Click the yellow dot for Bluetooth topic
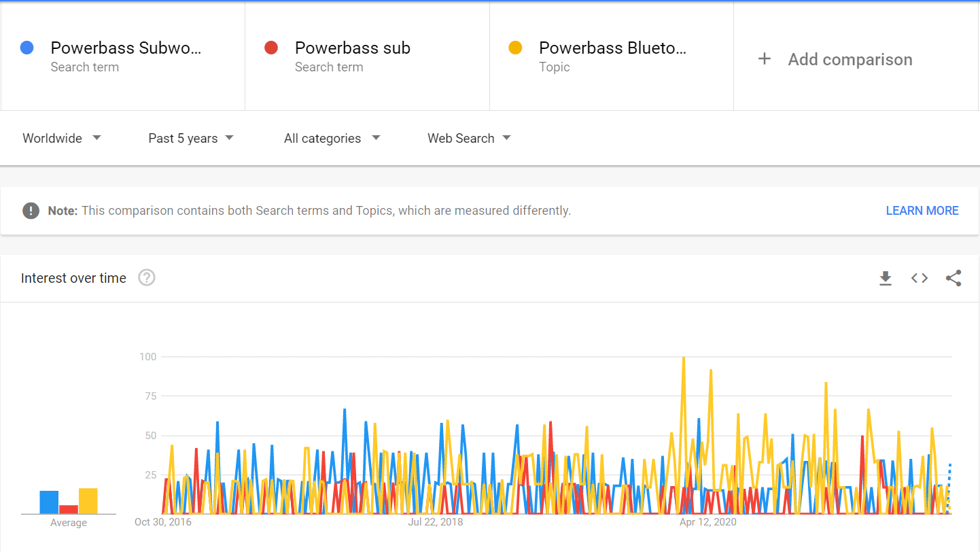 pyautogui.click(x=515, y=48)
